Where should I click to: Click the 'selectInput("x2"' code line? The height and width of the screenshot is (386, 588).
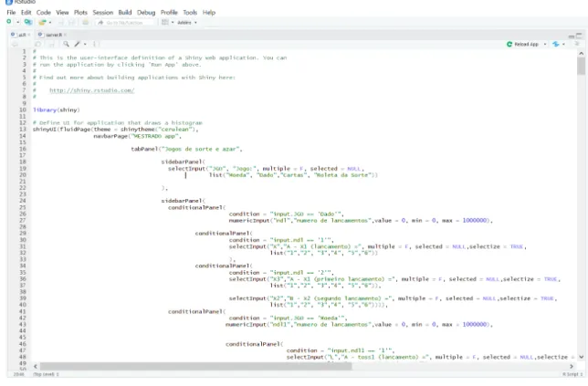pyautogui.click(x=393, y=298)
